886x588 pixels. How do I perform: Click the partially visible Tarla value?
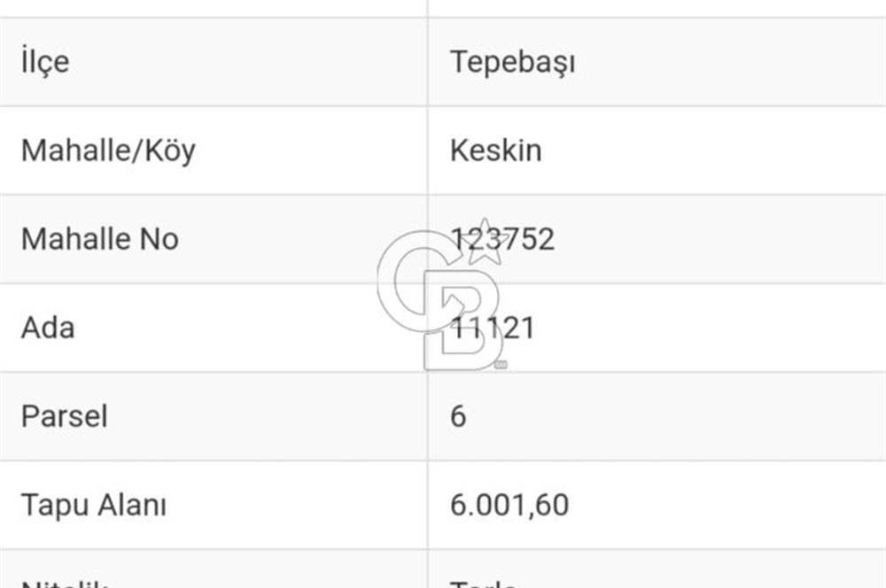tap(483, 581)
